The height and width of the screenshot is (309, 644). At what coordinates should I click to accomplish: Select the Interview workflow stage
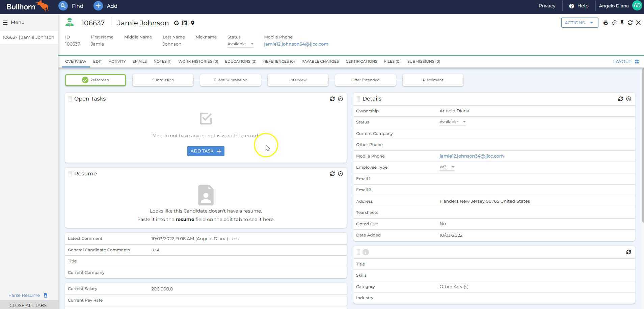click(x=298, y=80)
